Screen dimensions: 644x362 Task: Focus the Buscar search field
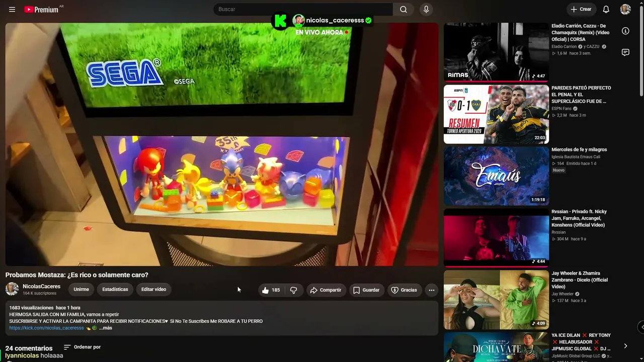coord(303,10)
